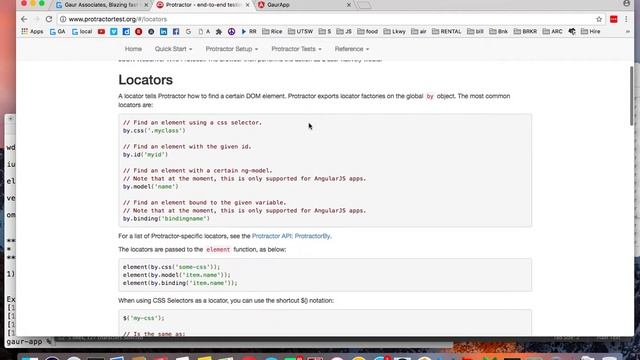Close the GaurApp tab
Screen dimensions: 640x360
point(349,5)
